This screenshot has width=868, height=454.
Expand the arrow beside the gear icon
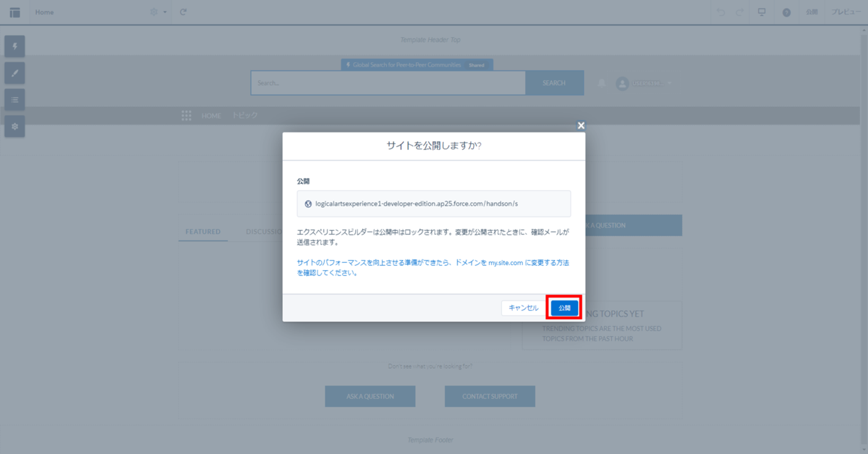164,12
